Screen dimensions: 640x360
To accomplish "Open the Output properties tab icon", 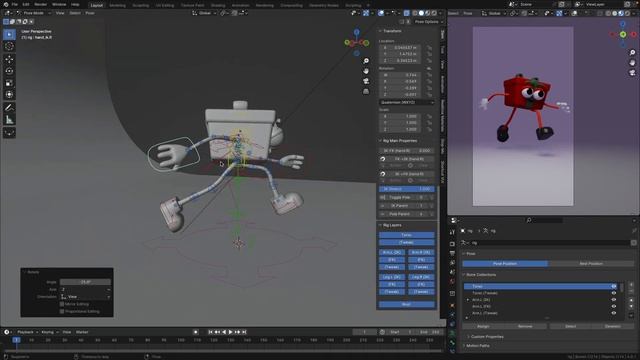I will (452, 253).
